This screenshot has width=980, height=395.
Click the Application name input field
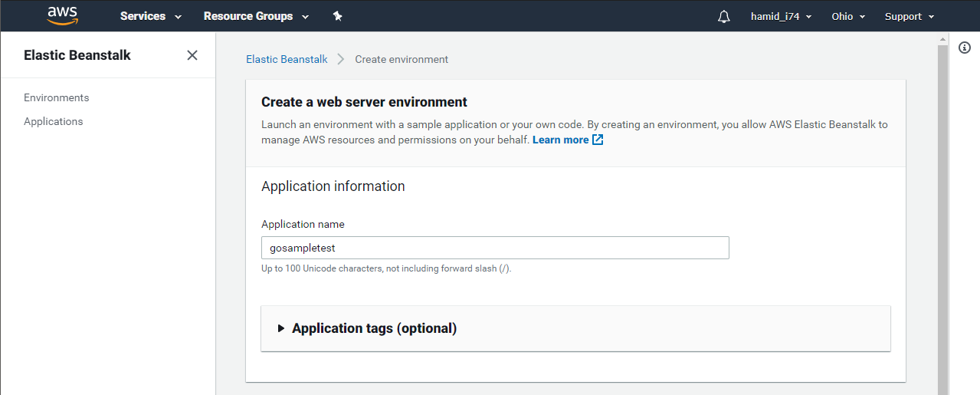[x=495, y=248]
